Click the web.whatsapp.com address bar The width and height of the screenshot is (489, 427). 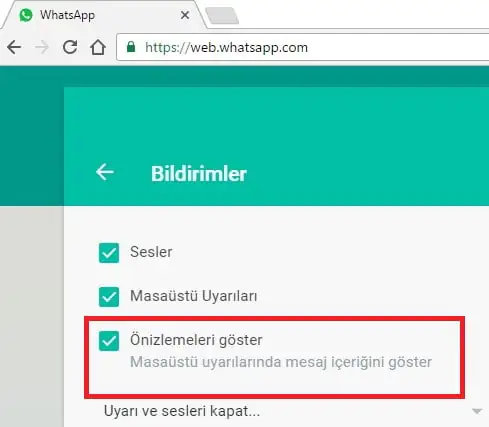point(303,47)
